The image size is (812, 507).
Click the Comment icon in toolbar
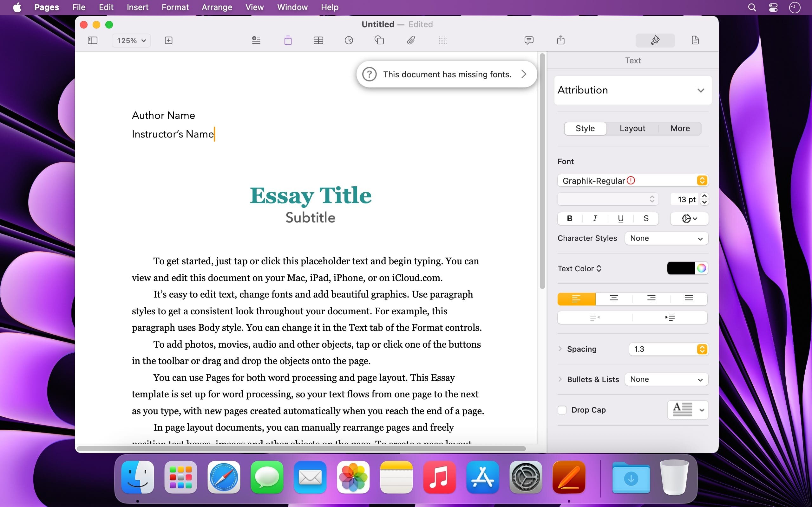click(x=529, y=41)
